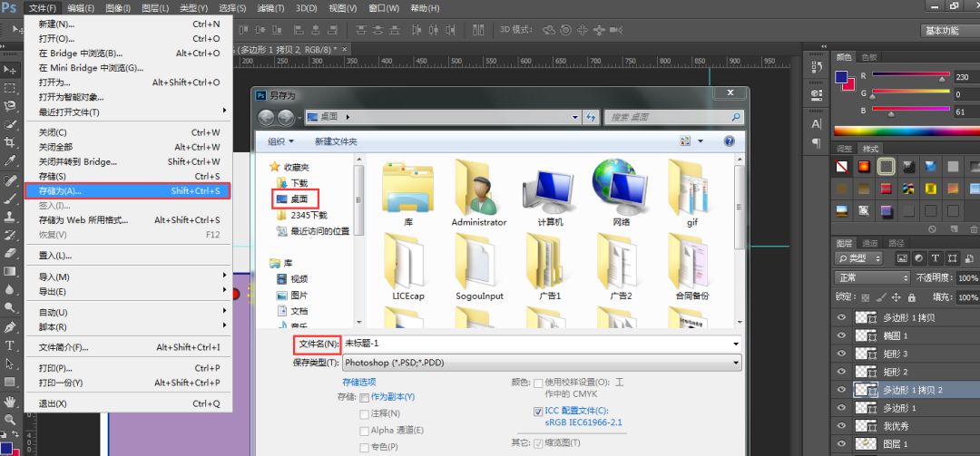The width and height of the screenshot is (980, 456).
Task: Select the Zoom tool in toolbox
Action: (x=10, y=419)
